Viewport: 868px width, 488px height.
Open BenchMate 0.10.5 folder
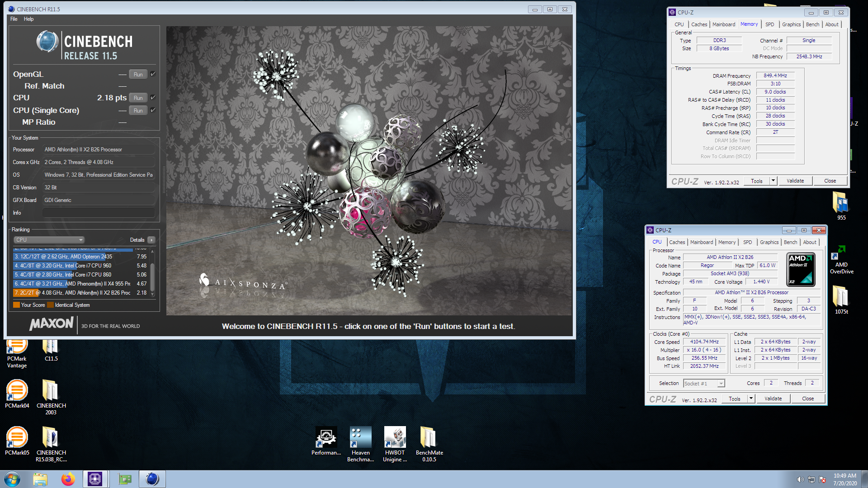pos(429,444)
